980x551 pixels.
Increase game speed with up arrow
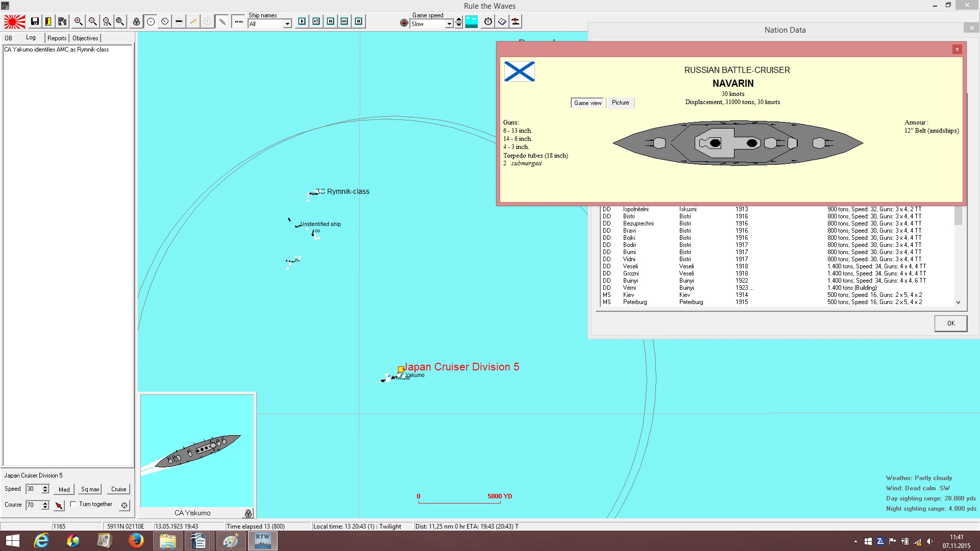(459, 20)
